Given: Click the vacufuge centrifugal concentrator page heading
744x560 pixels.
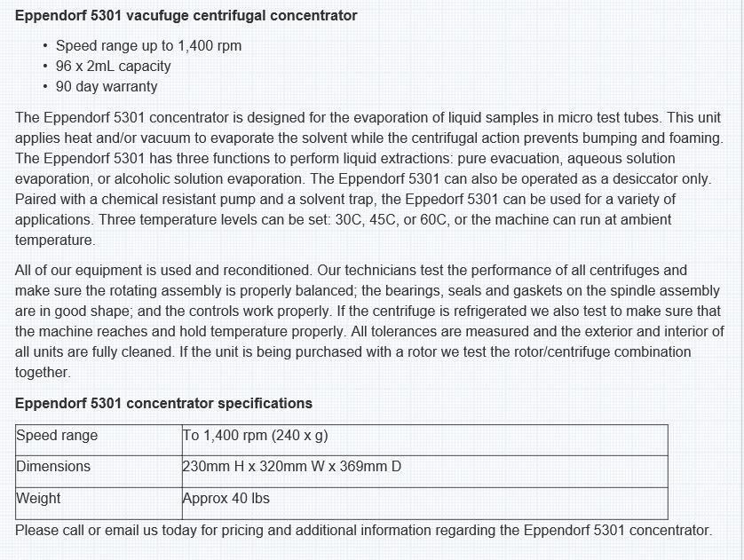Looking at the screenshot, I should 186,16.
